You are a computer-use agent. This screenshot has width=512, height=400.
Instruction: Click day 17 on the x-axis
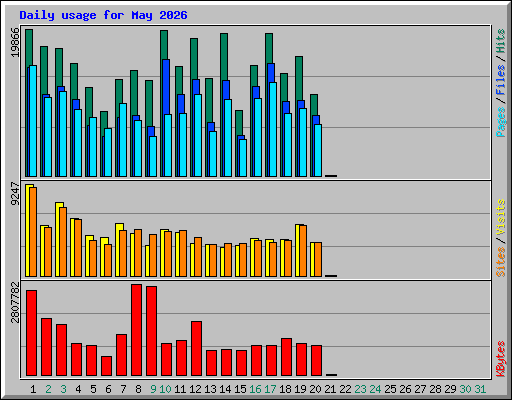(x=270, y=389)
